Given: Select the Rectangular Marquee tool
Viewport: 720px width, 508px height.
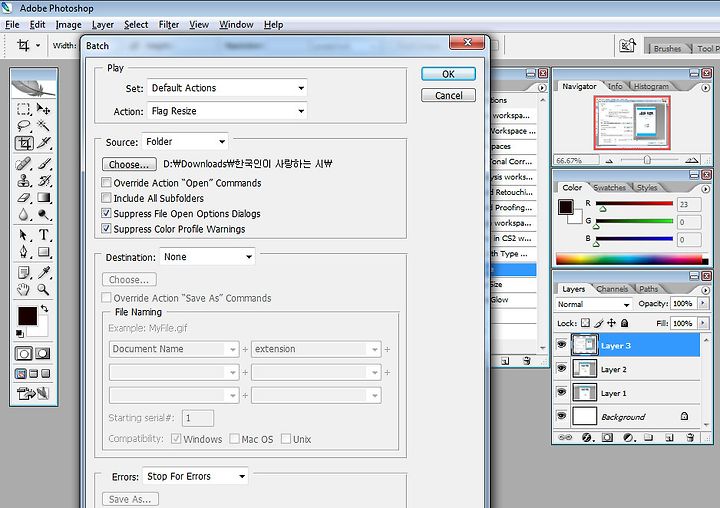Looking at the screenshot, I should (23, 109).
